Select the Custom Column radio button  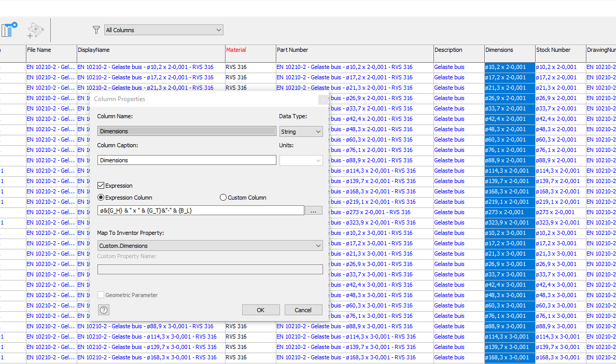point(223,198)
